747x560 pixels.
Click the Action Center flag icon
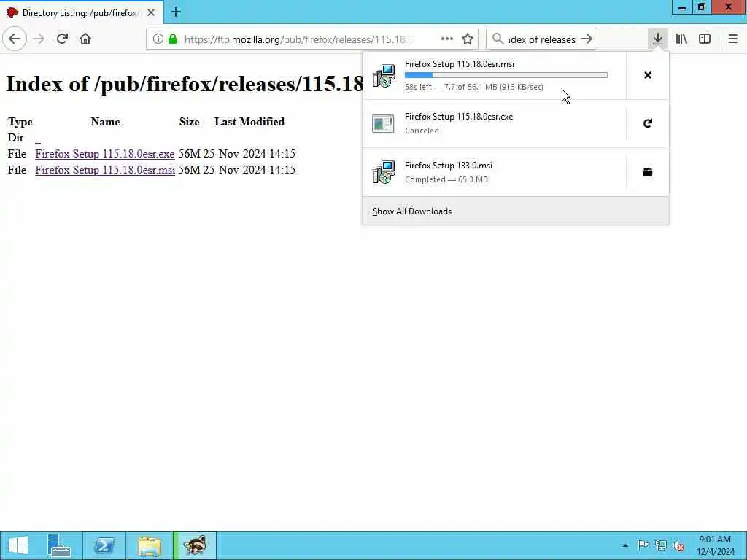click(x=643, y=545)
